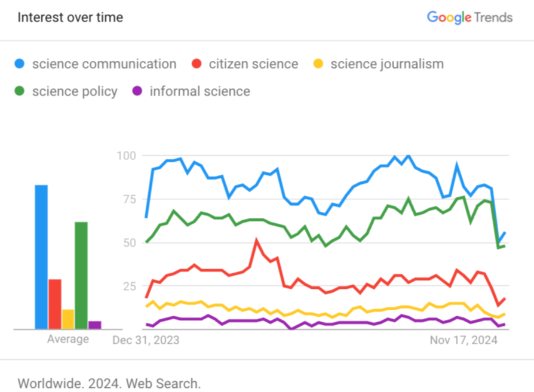Select the informal science legend label

point(200,91)
